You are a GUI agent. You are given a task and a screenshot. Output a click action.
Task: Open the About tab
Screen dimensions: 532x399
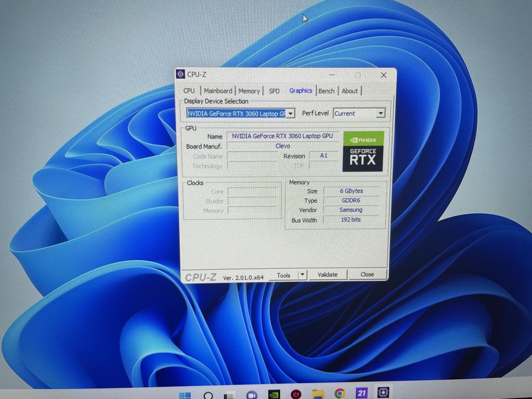point(350,91)
